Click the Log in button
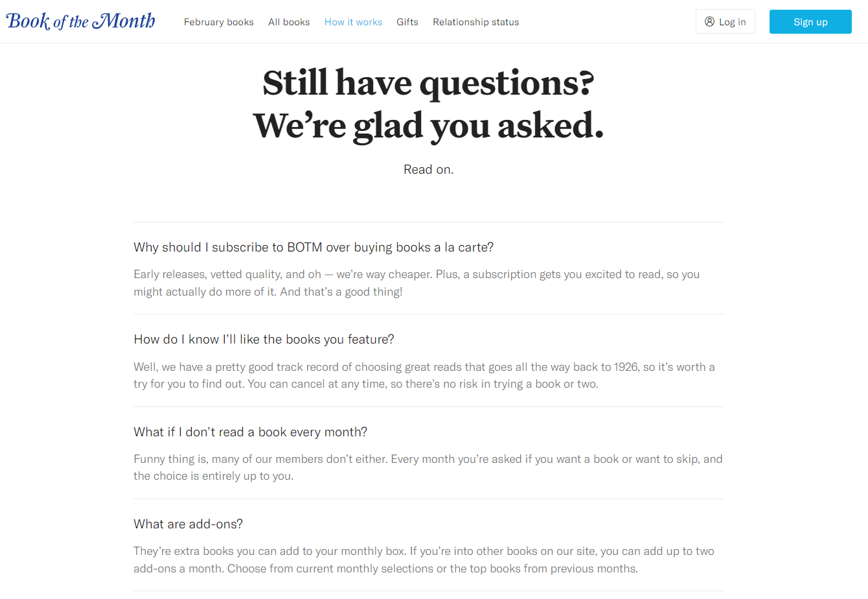The height and width of the screenshot is (599, 868). pyautogui.click(x=725, y=21)
